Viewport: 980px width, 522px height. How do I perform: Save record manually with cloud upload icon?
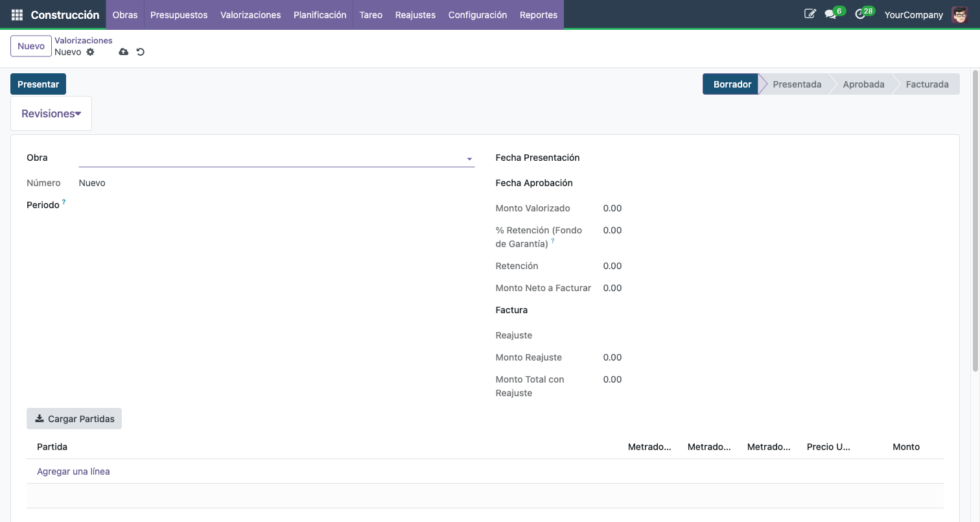pos(124,52)
